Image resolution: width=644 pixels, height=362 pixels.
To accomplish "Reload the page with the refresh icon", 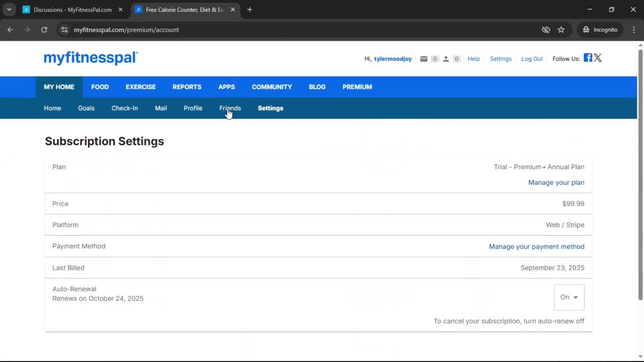I will click(x=44, y=30).
